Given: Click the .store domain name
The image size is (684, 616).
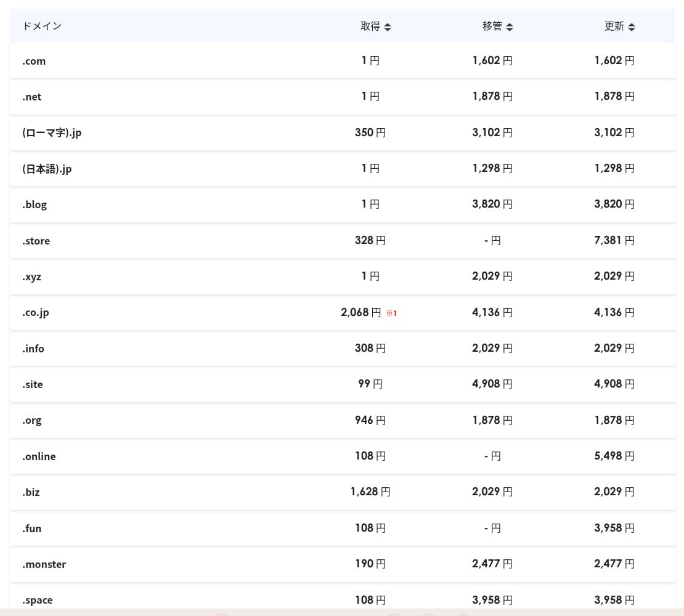Looking at the screenshot, I should click(36, 241).
